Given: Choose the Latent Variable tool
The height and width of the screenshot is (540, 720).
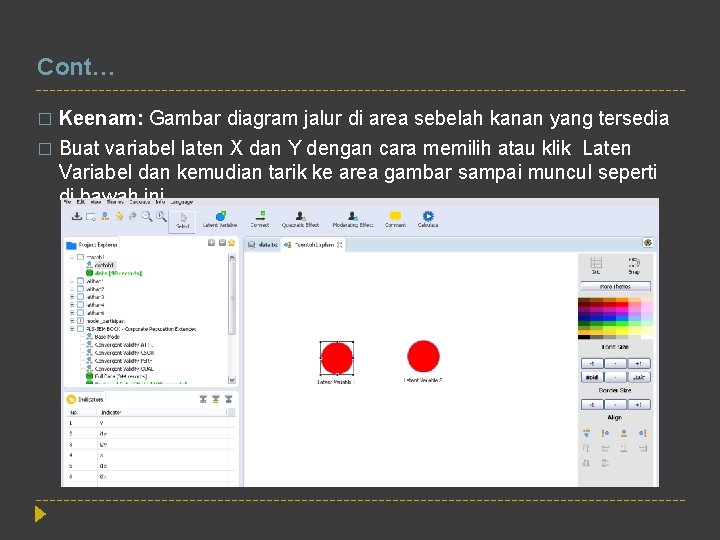Looking at the screenshot, I should pos(220,219).
